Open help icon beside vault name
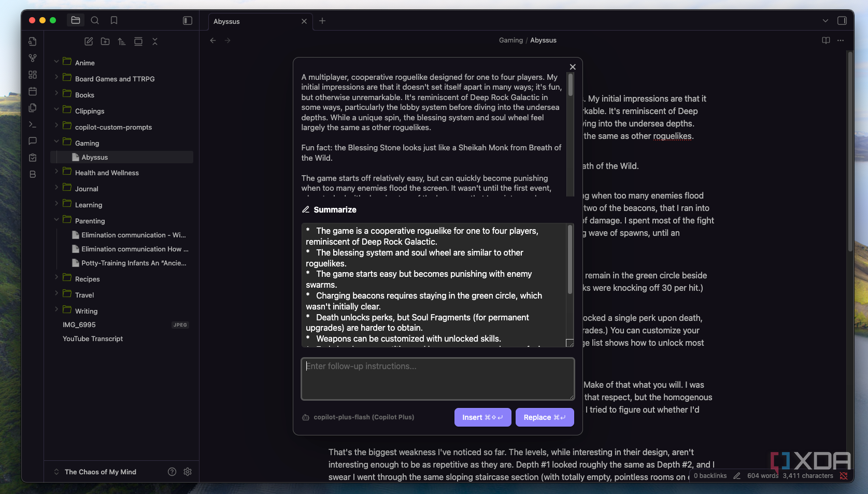The image size is (868, 494). click(172, 472)
